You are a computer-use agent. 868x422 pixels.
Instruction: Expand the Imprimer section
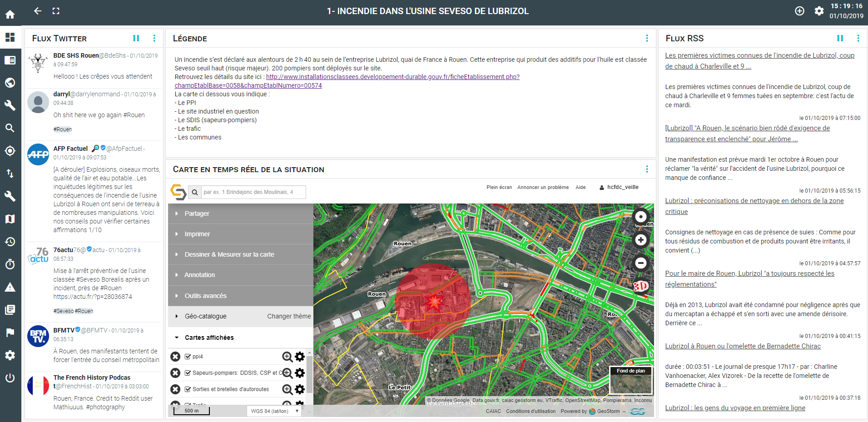pyautogui.click(x=241, y=234)
